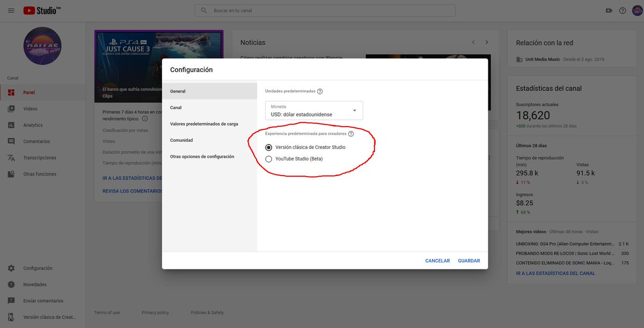The height and width of the screenshot is (328, 644).
Task: Open the General settings tab
Action: 209,91
